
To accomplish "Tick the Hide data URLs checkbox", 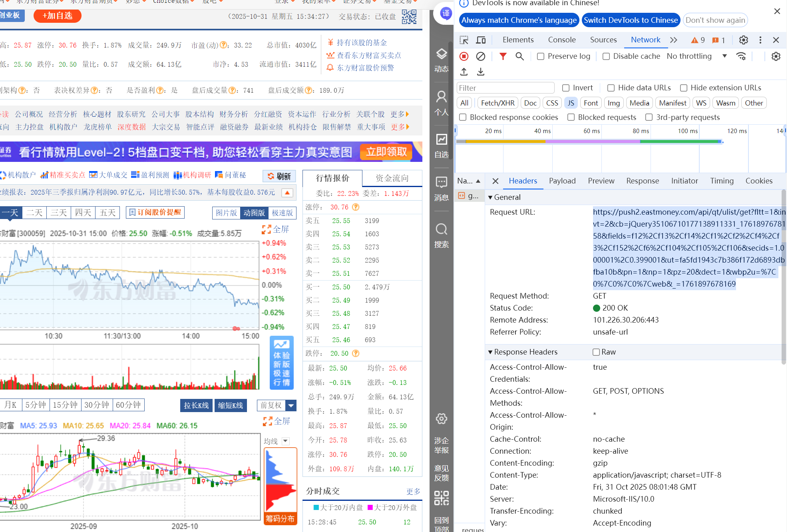I will click(611, 88).
